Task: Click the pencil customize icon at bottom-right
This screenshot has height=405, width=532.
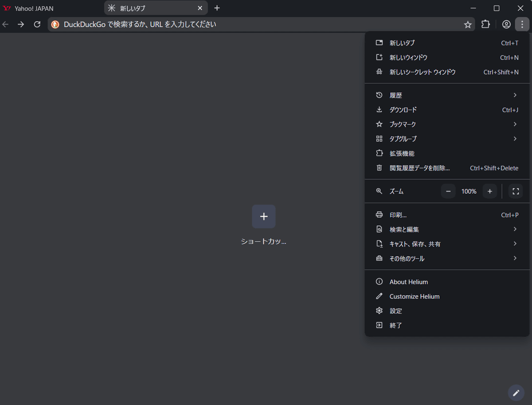Action: click(516, 393)
